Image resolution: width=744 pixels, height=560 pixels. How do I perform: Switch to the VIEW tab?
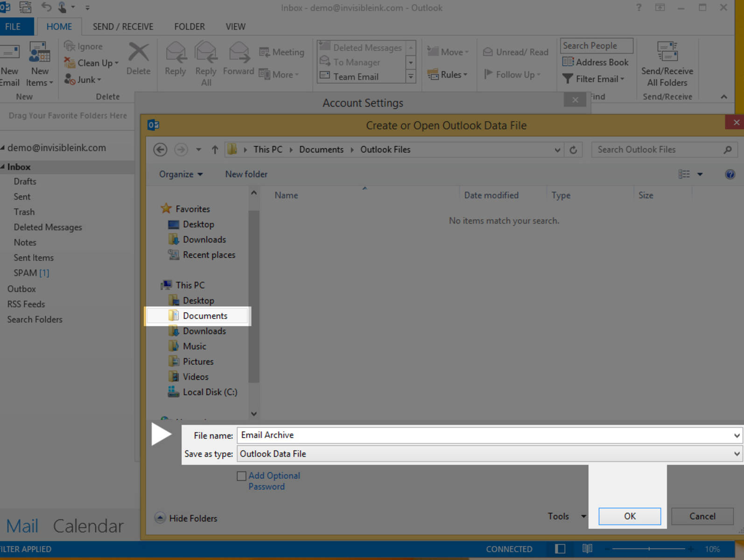coord(236,27)
